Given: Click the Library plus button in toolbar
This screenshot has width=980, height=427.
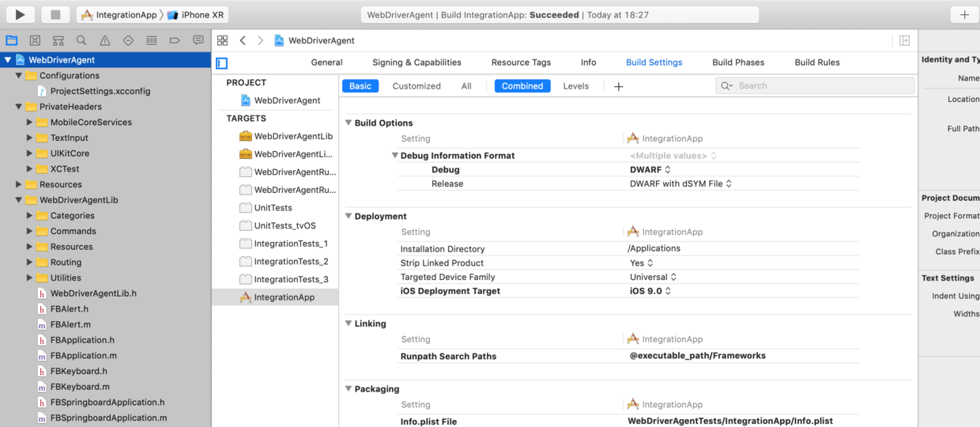Looking at the screenshot, I should 964,14.
